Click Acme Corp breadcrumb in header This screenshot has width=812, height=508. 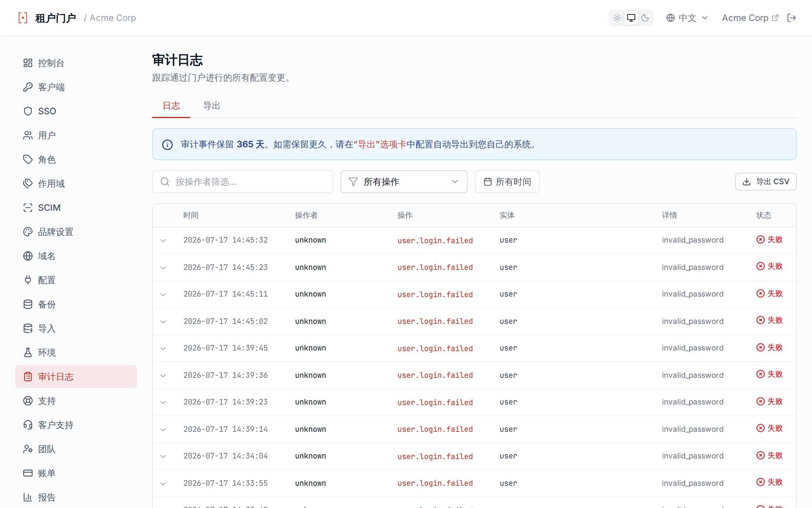click(113, 18)
